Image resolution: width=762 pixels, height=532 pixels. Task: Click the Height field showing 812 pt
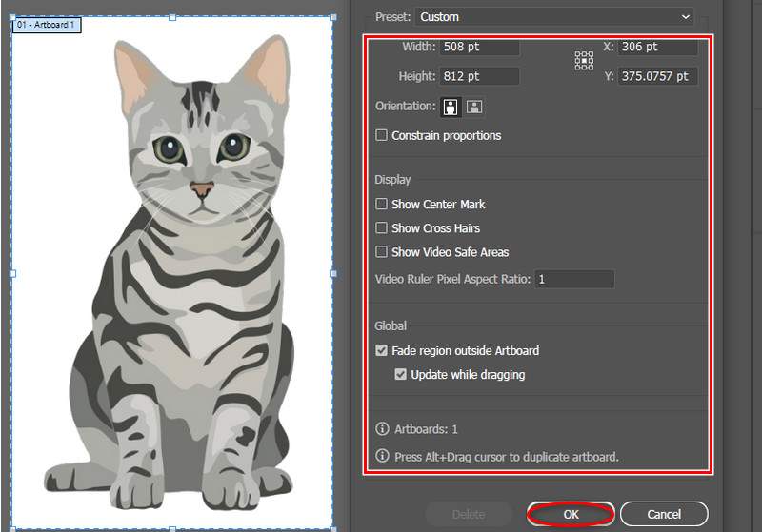pos(479,76)
